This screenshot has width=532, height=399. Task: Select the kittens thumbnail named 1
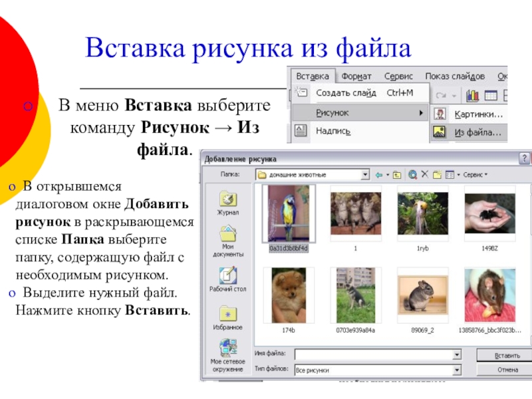(x=356, y=213)
